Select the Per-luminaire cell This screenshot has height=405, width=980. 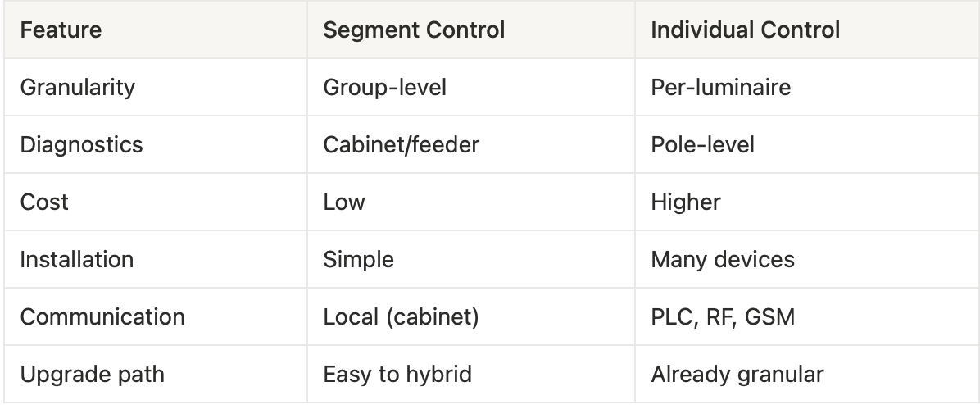pos(720,87)
